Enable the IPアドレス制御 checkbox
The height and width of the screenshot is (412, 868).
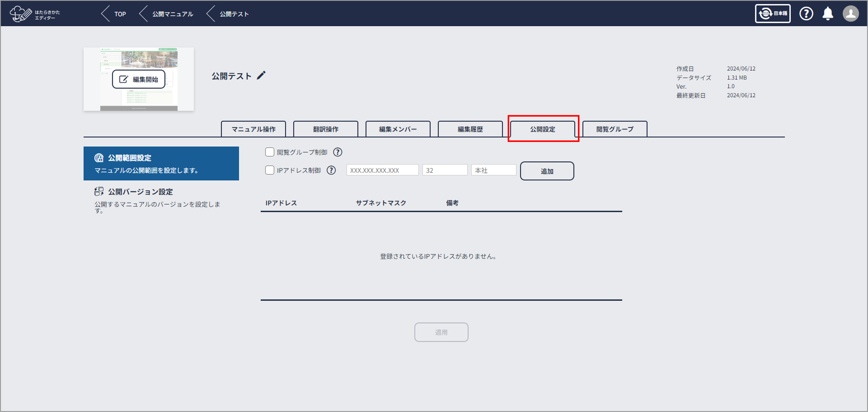tap(270, 170)
